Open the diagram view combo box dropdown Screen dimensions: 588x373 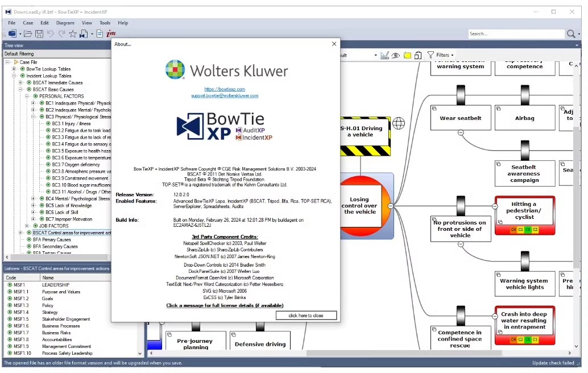[x=375, y=56]
